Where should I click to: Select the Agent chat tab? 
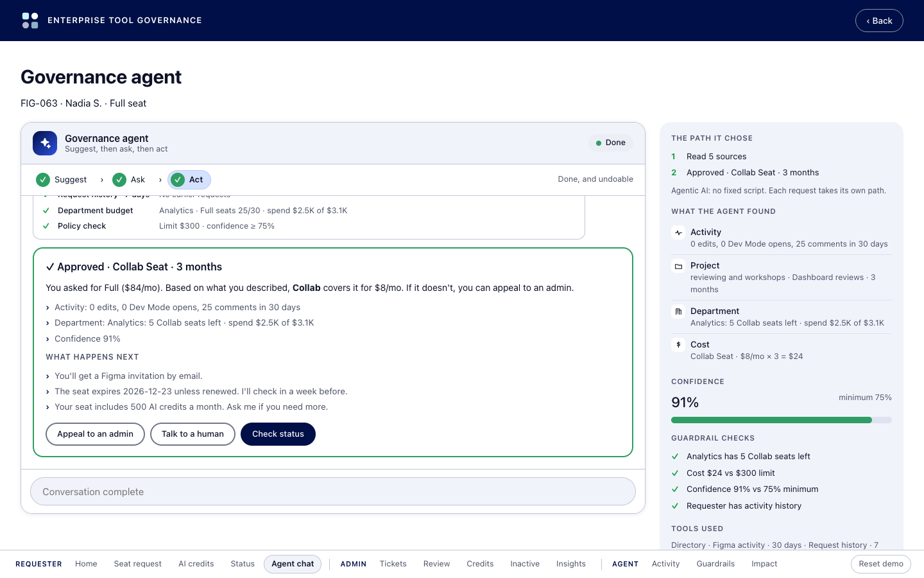[x=293, y=564]
